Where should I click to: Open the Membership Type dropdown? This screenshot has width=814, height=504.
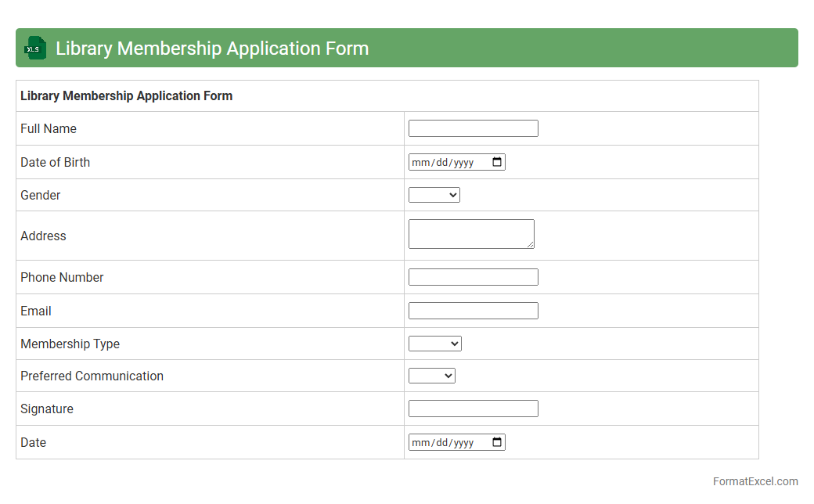click(435, 344)
